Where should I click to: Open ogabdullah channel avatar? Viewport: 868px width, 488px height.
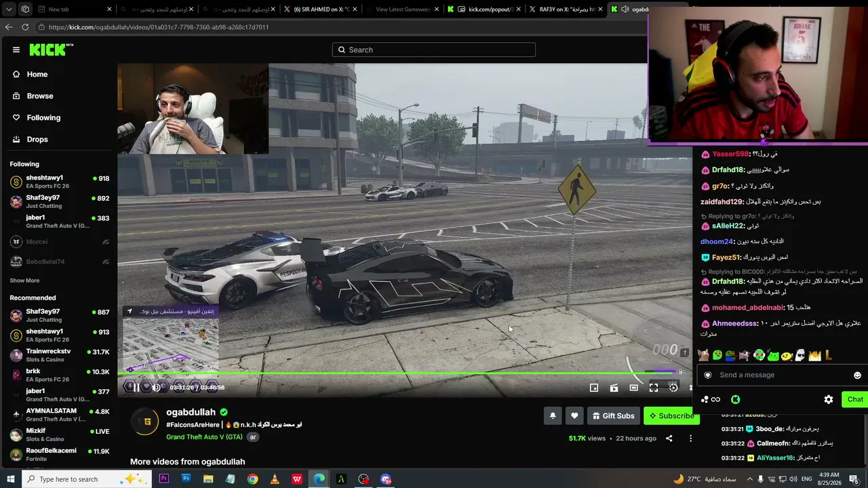pyautogui.click(x=145, y=421)
